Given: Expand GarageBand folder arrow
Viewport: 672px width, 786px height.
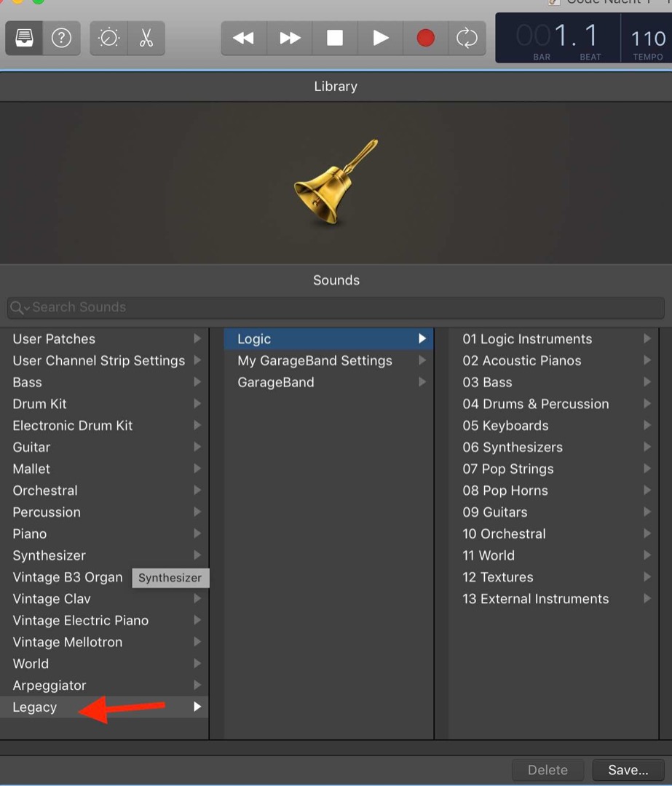Looking at the screenshot, I should pyautogui.click(x=422, y=382).
